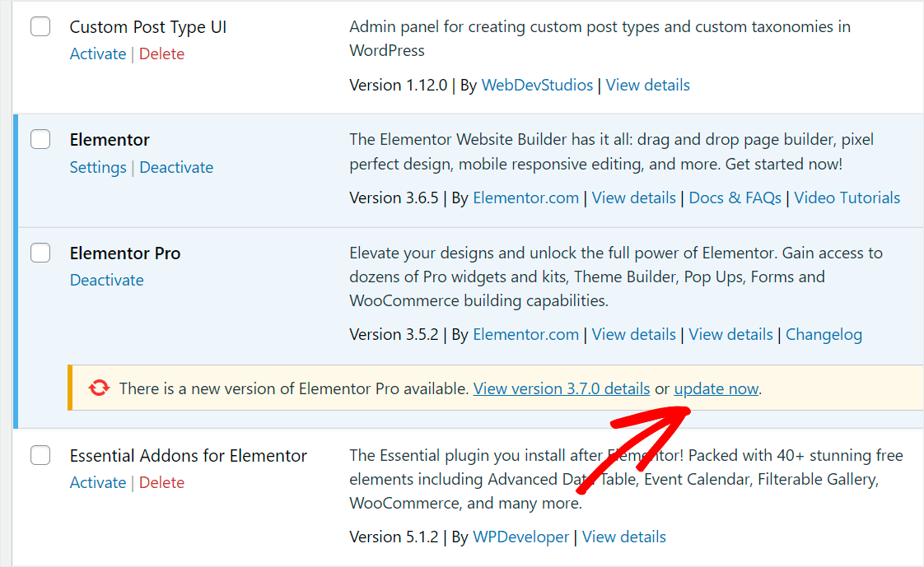This screenshot has height=567, width=924.
Task: Open Elementor.com link in the Elementor Pro row
Action: pyautogui.click(x=525, y=334)
